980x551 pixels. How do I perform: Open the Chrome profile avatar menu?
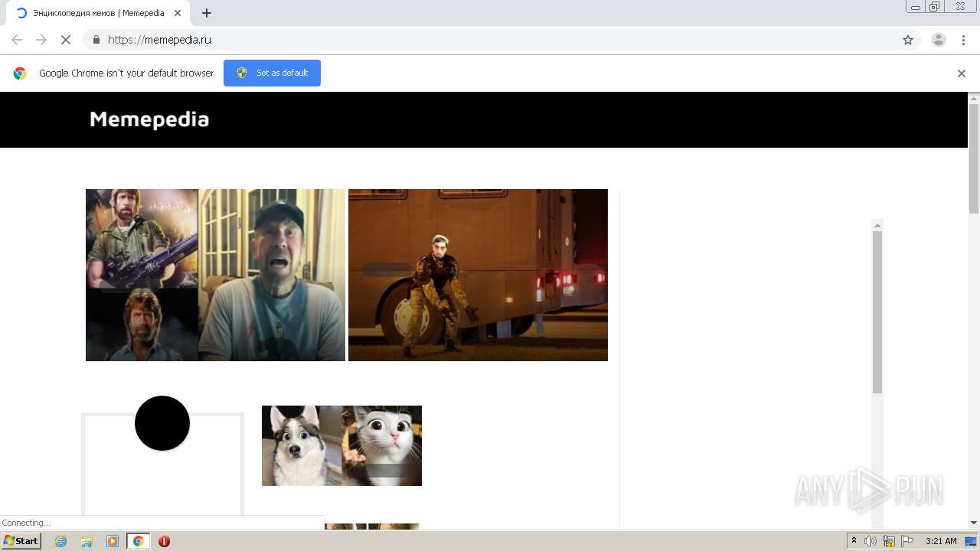[939, 40]
